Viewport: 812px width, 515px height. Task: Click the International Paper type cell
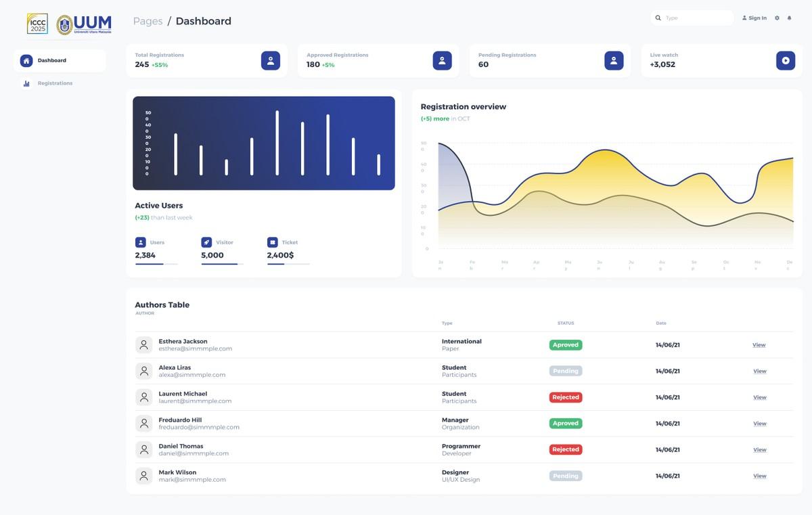point(461,345)
